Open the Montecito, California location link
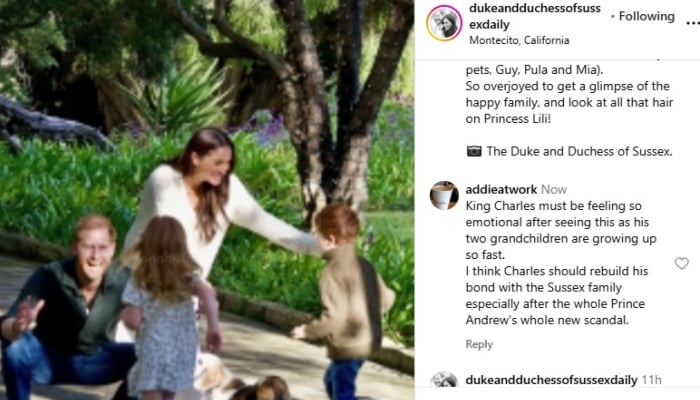Image resolution: width=700 pixels, height=400 pixels. pos(519,40)
